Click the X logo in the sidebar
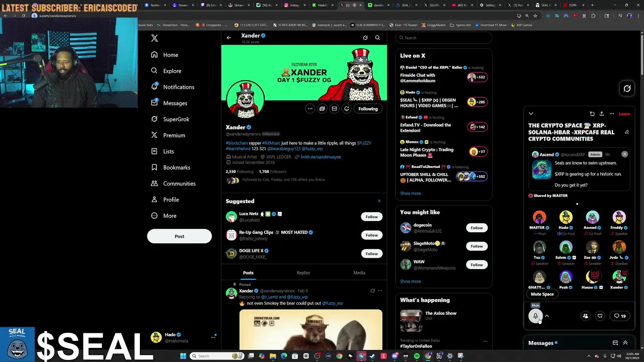Viewport: 644px width, 362px height. [x=154, y=38]
